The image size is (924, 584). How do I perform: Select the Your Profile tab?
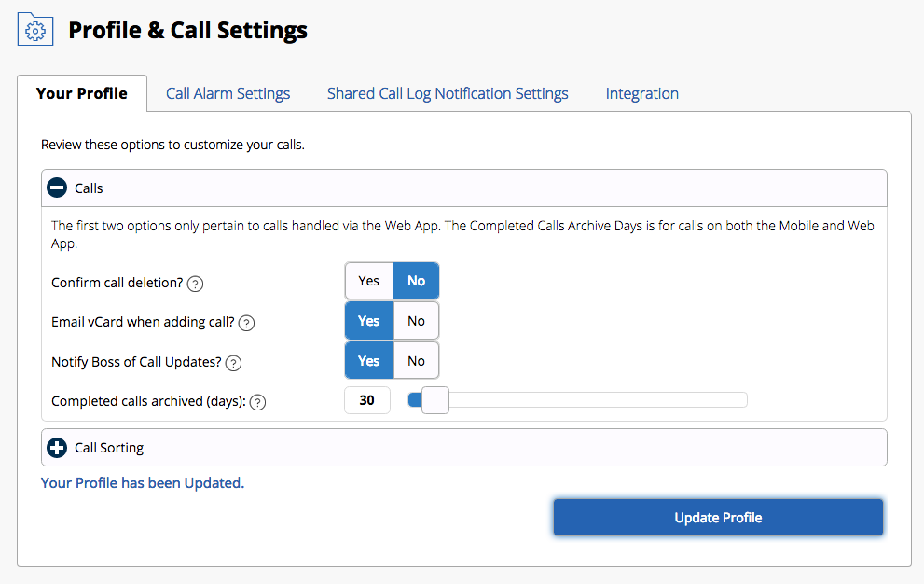coord(82,93)
